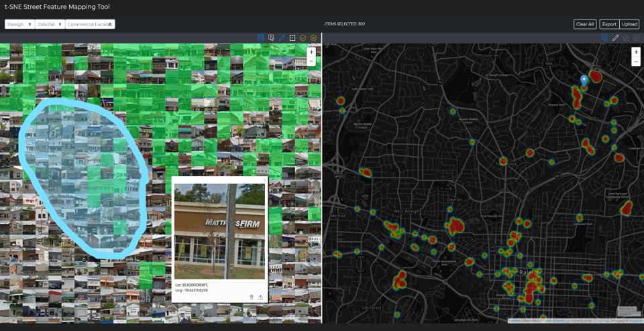The image size is (644, 331).
Task: Open the OpenStreetMap attribution link
Action: 557,321
